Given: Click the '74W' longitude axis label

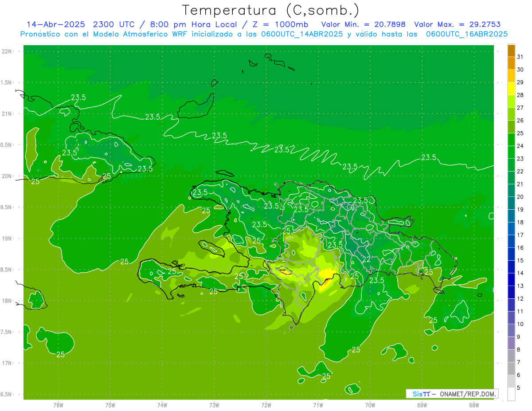Looking at the screenshot, I should tap(162, 405).
